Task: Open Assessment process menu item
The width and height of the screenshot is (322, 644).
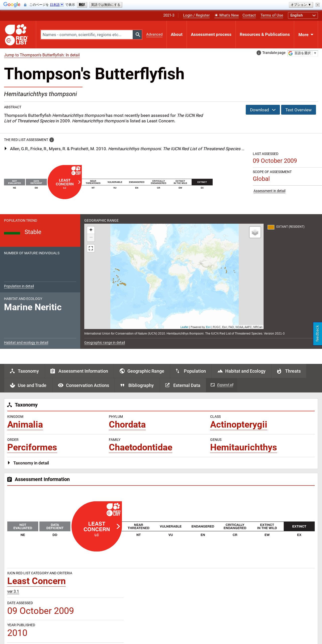Action: 211,35
